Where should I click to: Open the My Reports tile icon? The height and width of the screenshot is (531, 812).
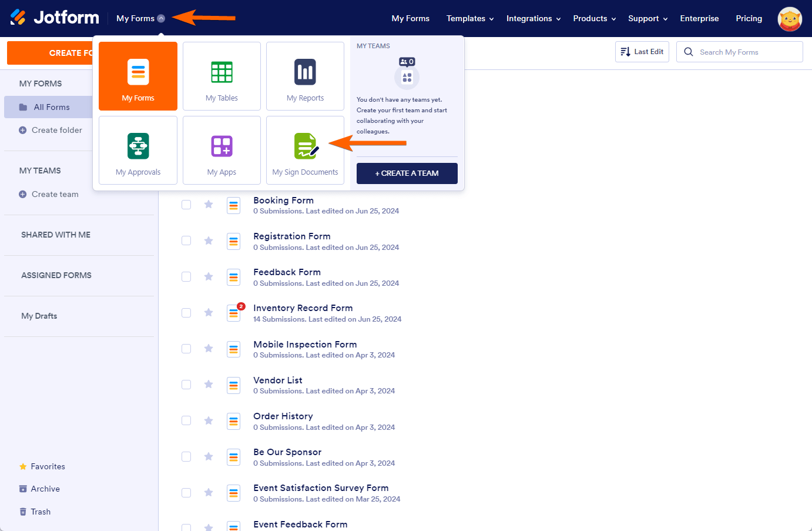pos(305,72)
